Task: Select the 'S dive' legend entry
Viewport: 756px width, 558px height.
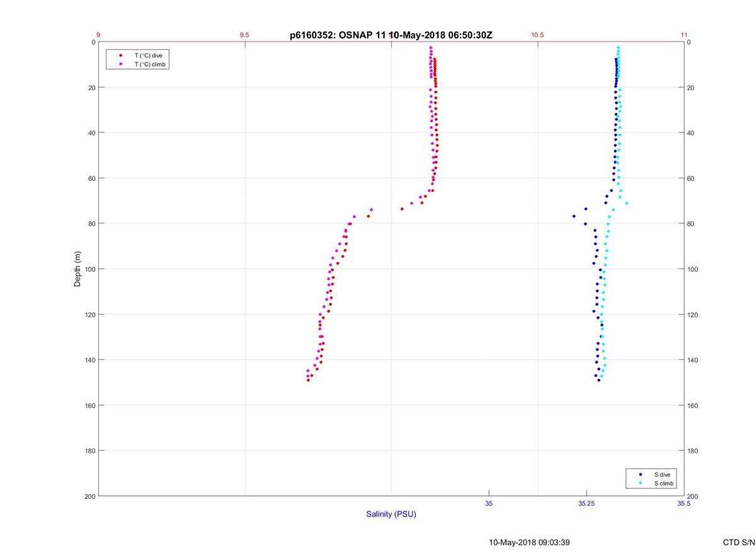Action: 661,474
